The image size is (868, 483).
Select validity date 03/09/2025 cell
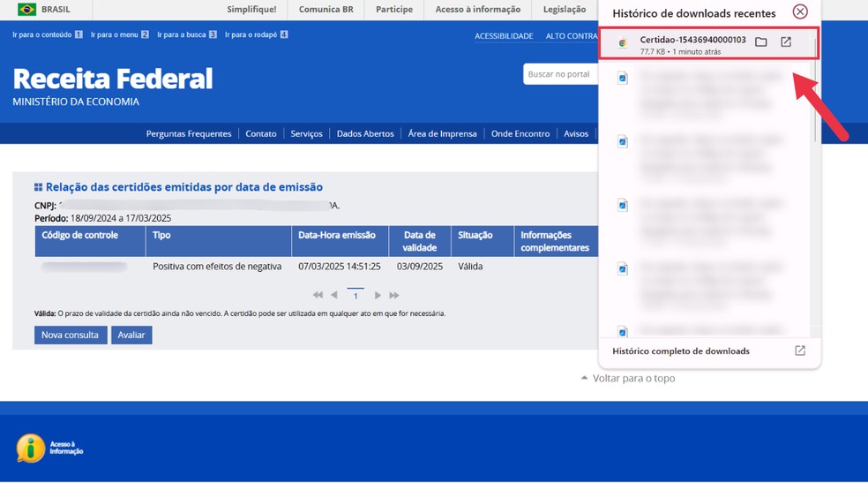pyautogui.click(x=420, y=267)
